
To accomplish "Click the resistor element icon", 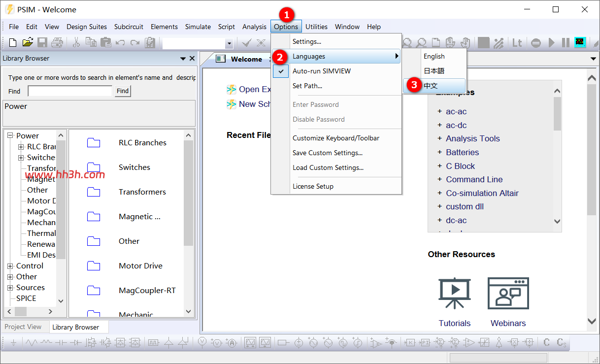I will coord(31,343).
